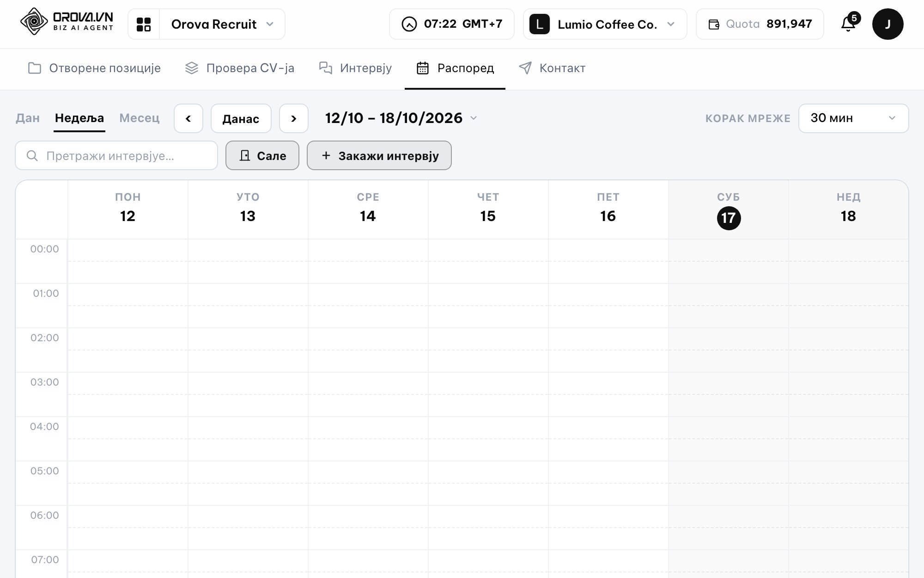The image size is (924, 578).
Task: Switch to Провера CV-ја tab
Action: coord(239,68)
